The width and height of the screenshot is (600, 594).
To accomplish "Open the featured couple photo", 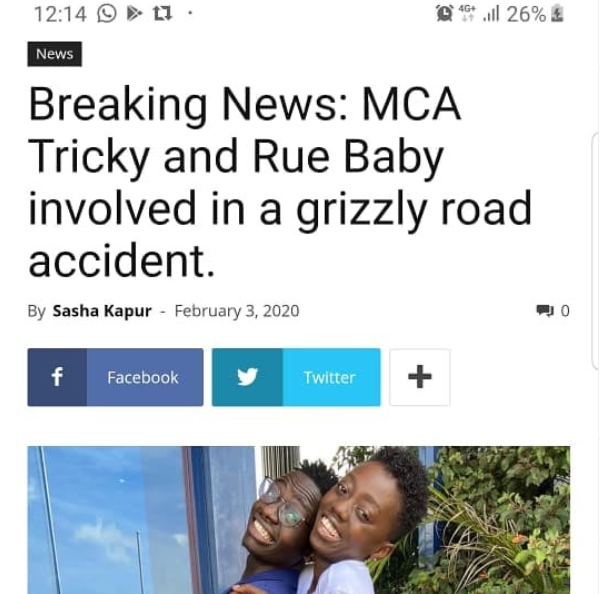I will point(299,520).
